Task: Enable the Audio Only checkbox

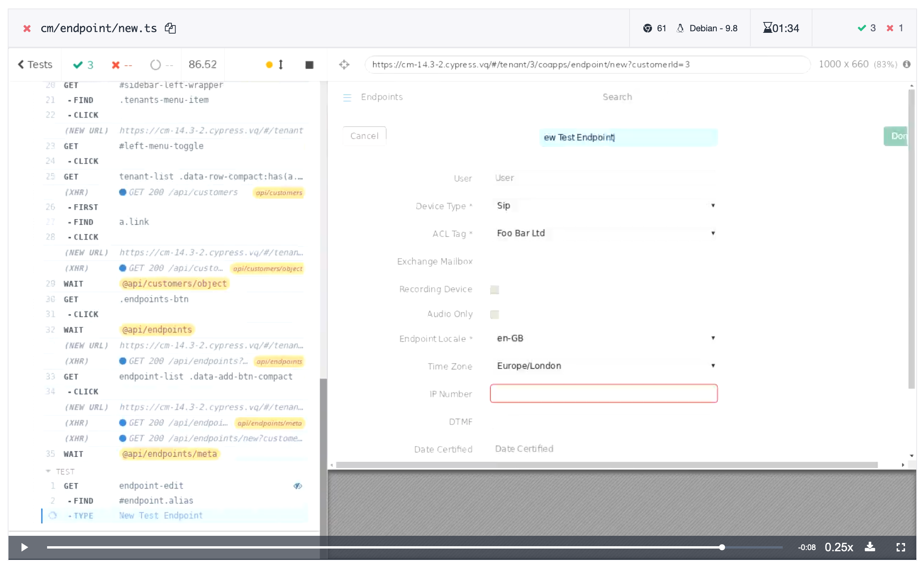Action: (494, 314)
